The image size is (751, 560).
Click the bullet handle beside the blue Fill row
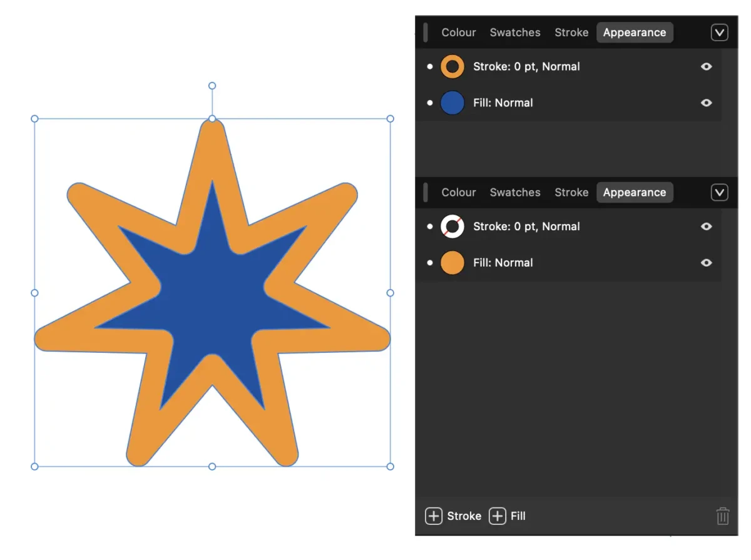click(429, 103)
